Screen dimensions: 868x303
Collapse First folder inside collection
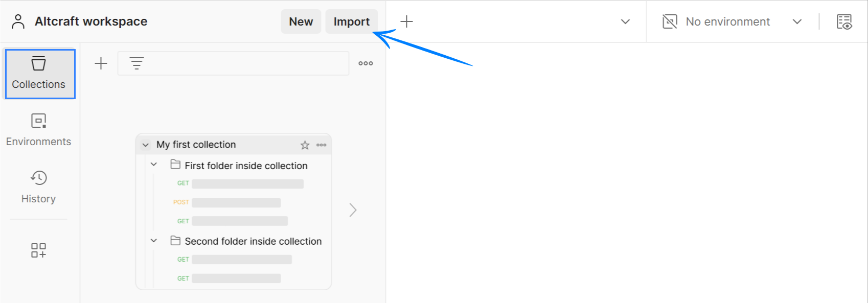point(154,165)
